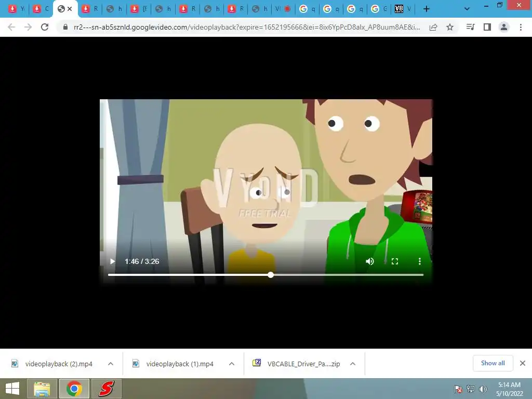Go forward to the next page
Image resolution: width=532 pixels, height=399 pixels.
coord(28,27)
